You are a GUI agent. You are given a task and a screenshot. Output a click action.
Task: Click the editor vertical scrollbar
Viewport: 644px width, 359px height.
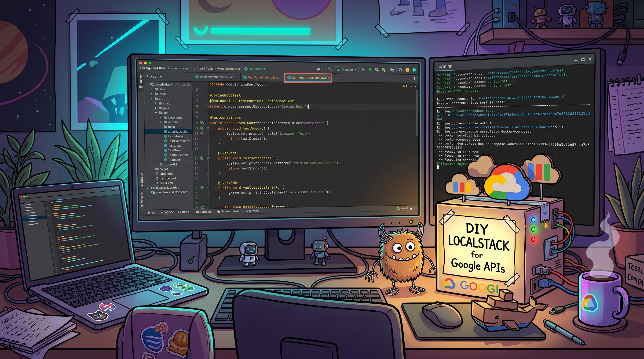point(417,114)
